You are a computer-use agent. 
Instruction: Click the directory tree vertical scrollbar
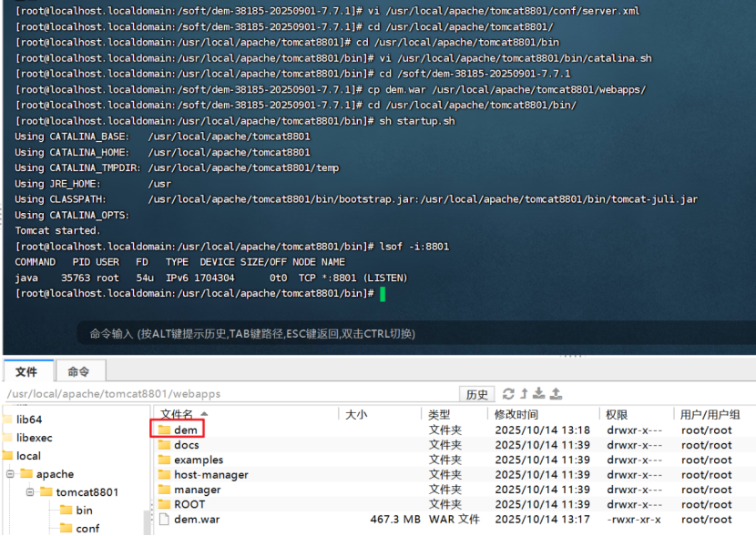pyautogui.click(x=147, y=522)
